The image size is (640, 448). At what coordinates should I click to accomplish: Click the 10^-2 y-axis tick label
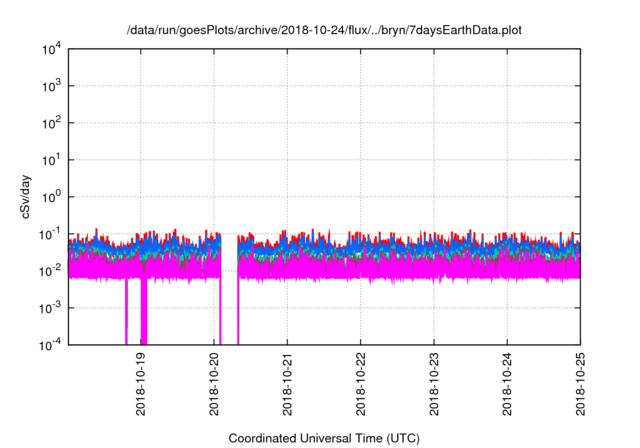click(50, 271)
